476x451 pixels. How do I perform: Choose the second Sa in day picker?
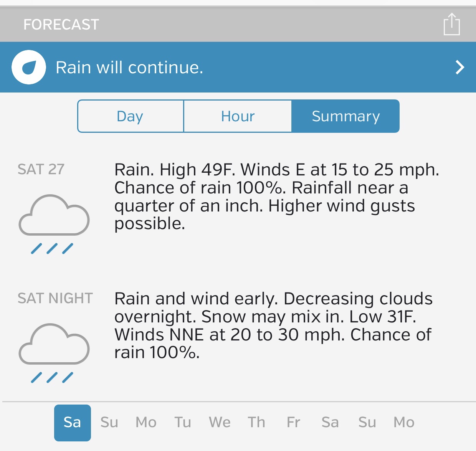click(x=330, y=422)
